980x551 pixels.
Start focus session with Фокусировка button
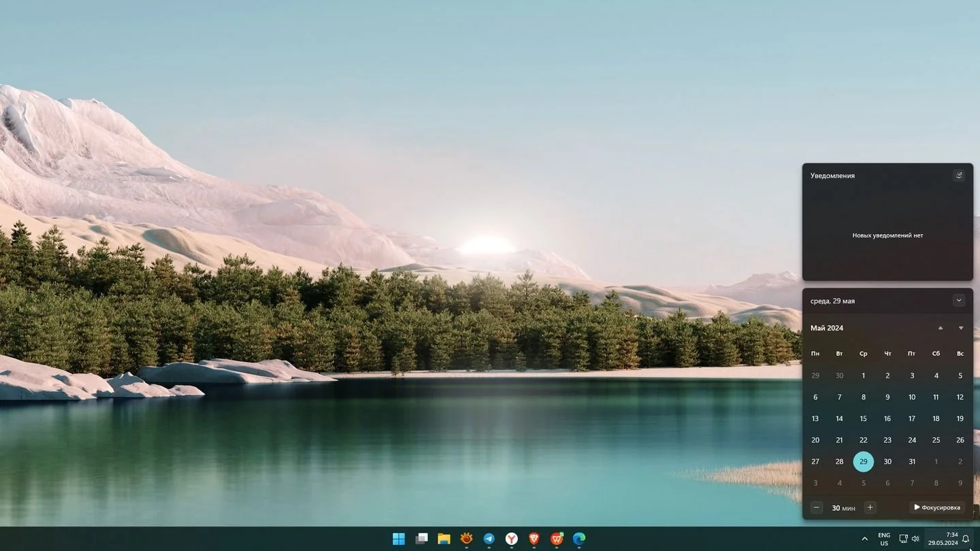click(937, 507)
